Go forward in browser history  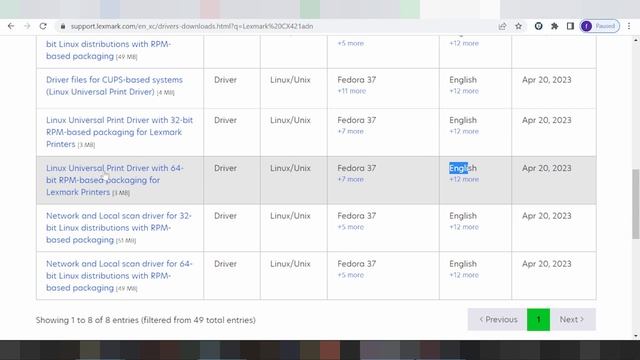point(27,26)
